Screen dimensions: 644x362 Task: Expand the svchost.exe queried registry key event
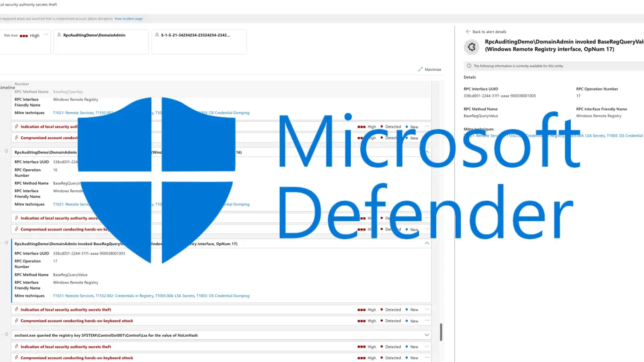tap(427, 335)
